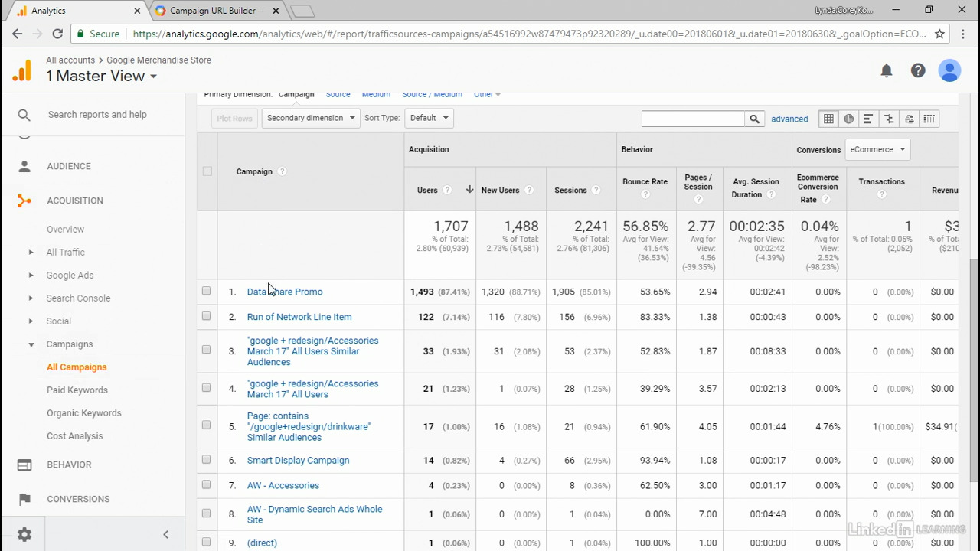The height and width of the screenshot is (551, 980).
Task: Bookmark this page with the star icon
Action: click(940, 34)
